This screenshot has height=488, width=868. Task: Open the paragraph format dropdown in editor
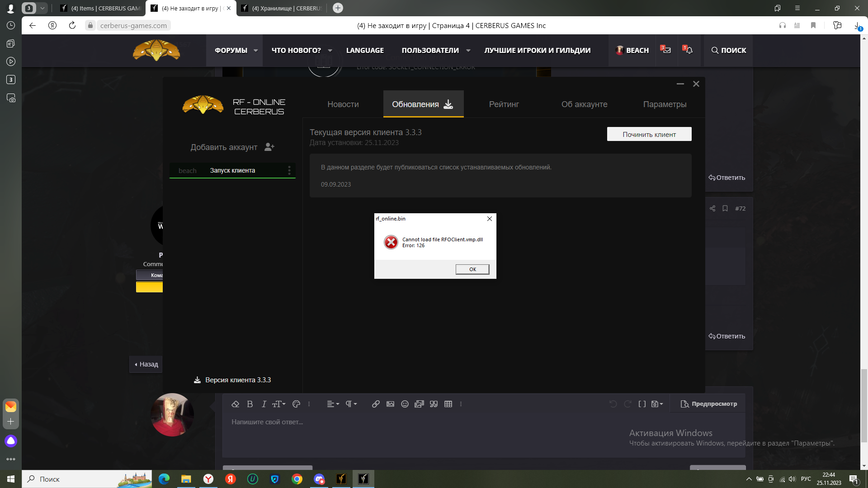[351, 404]
